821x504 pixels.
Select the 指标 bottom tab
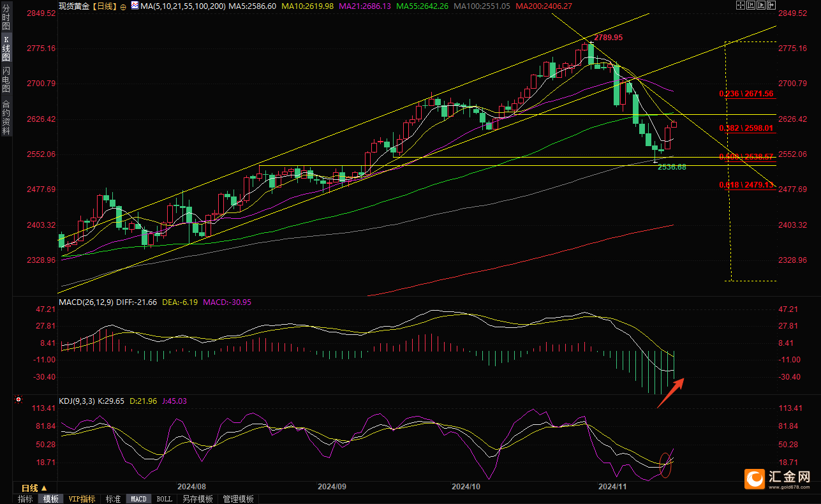tap(26, 499)
